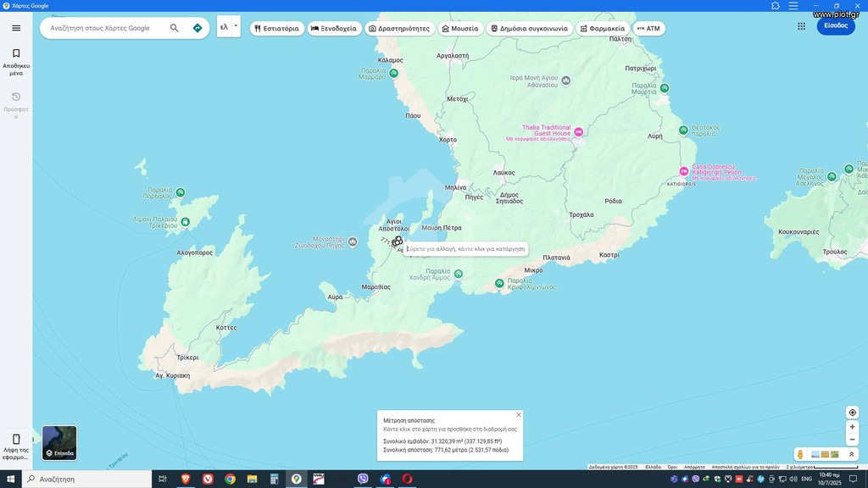Open the Google Maps hamburger menu
The height and width of the screenshot is (488, 868).
click(16, 28)
